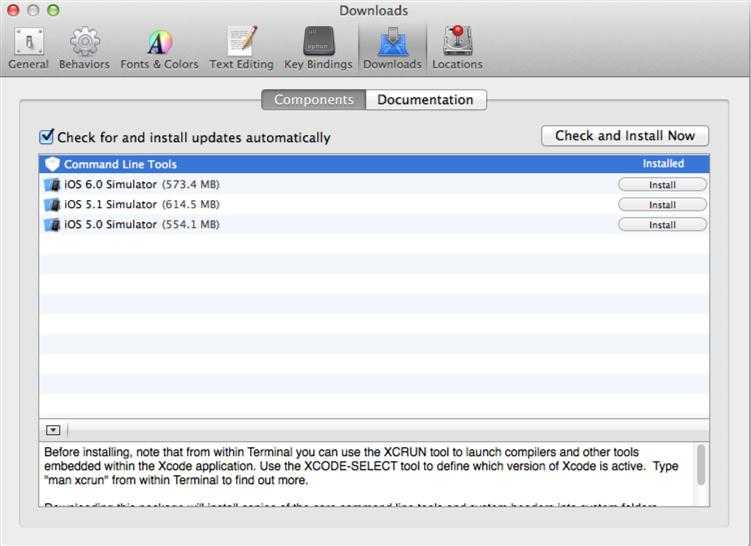Open the Fonts & Colors pane
This screenshot has height=546, width=751.
point(159,48)
